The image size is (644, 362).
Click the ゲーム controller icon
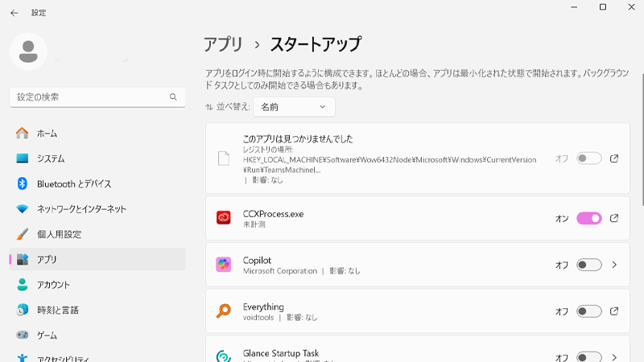[x=23, y=335]
